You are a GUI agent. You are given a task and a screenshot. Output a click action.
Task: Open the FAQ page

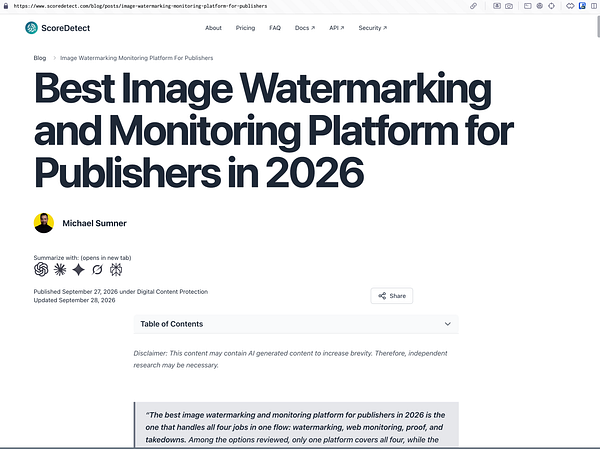(x=275, y=28)
